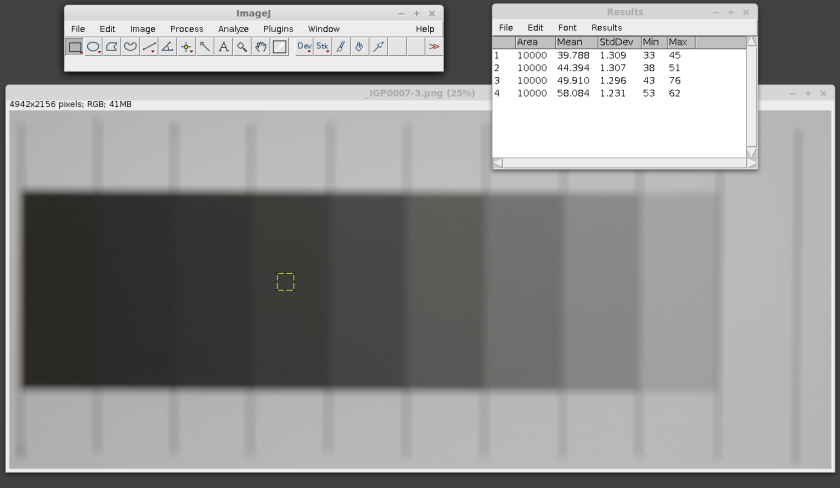The image size is (840, 488).
Task: Select the Brush tool
Action: tap(341, 47)
